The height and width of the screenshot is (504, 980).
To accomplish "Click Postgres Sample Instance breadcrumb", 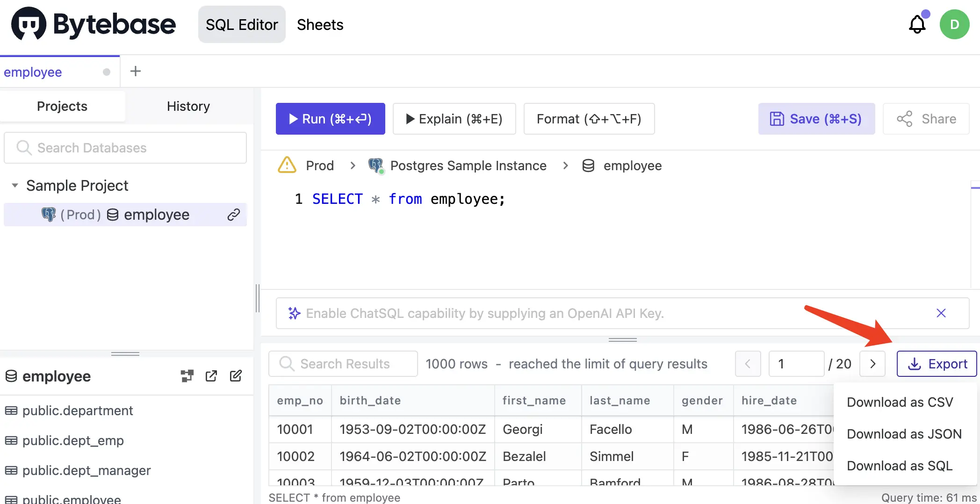I will 468,166.
